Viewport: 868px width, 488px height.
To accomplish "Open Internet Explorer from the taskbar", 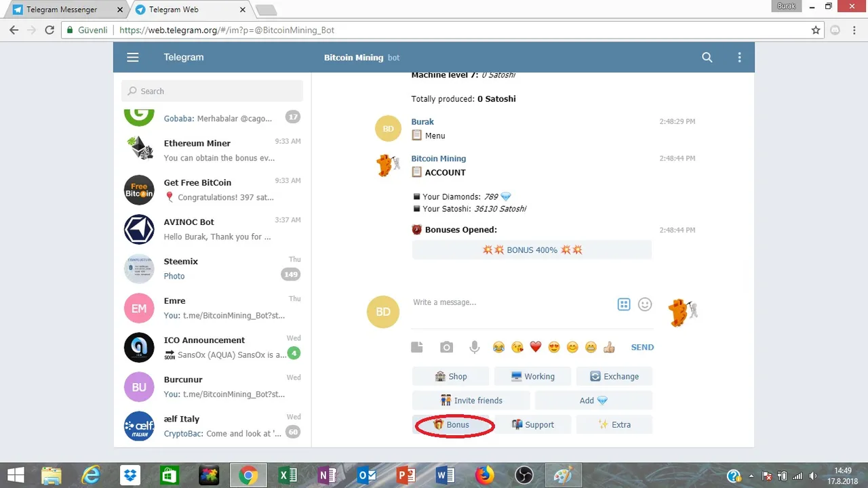I will 91,476.
